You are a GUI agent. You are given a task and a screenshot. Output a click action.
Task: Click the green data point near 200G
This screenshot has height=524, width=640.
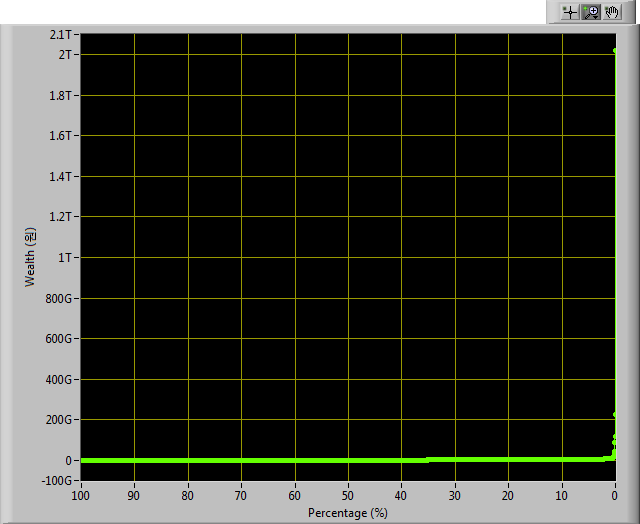(615, 415)
